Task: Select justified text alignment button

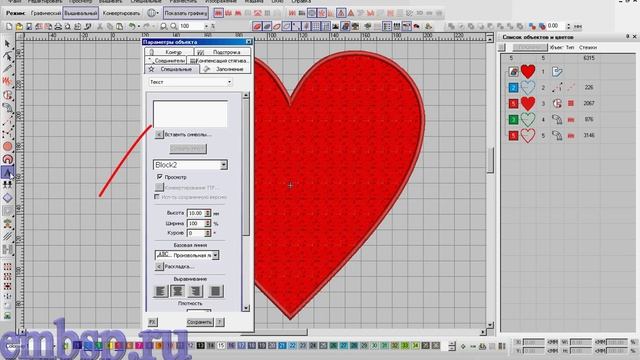Action: (x=216, y=291)
